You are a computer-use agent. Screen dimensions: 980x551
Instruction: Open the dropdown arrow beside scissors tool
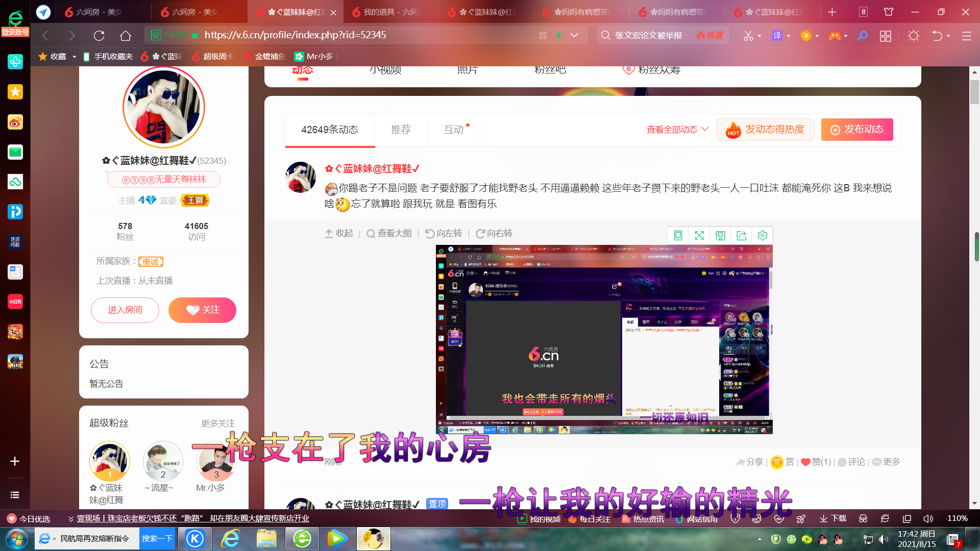[x=759, y=36]
